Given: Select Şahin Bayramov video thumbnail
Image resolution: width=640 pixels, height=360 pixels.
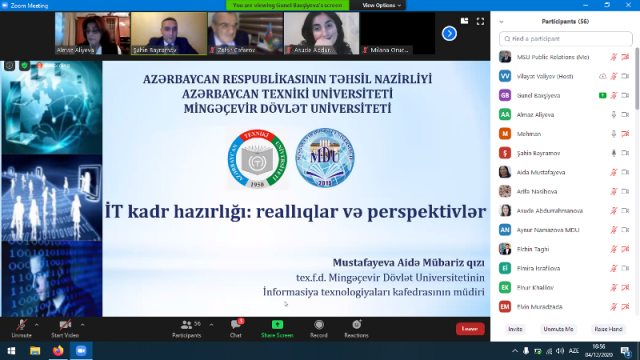Looking at the screenshot, I should click(169, 33).
